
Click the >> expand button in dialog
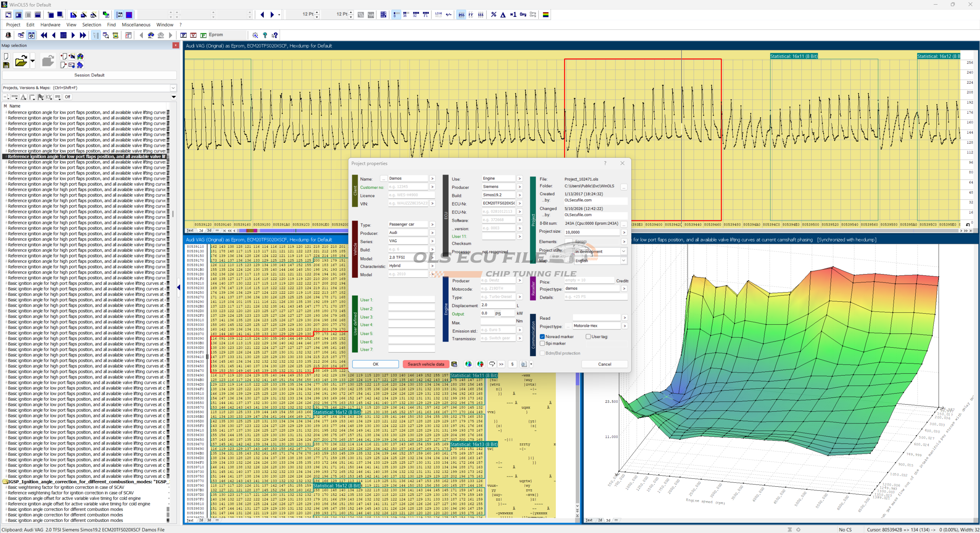pyautogui.click(x=501, y=364)
